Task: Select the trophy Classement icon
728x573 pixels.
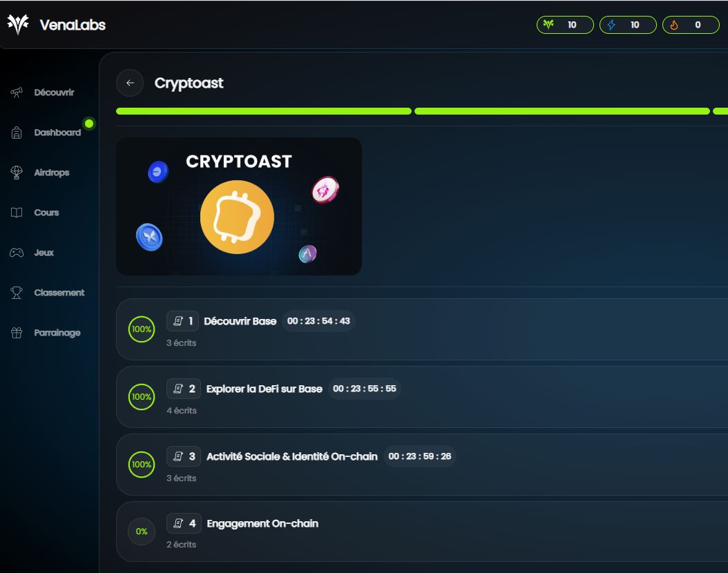Action: [16, 292]
